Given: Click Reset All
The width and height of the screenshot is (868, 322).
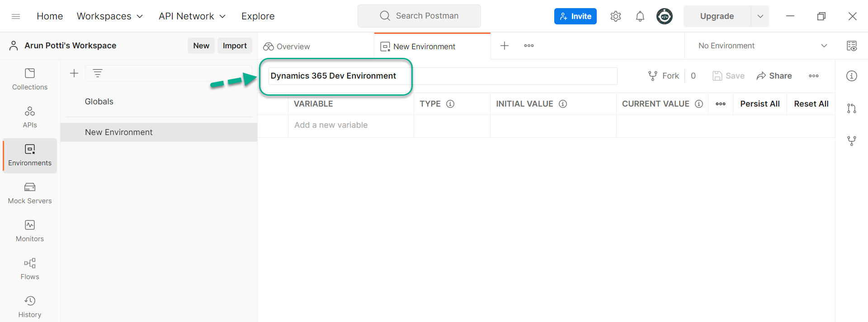Looking at the screenshot, I should coord(811,104).
